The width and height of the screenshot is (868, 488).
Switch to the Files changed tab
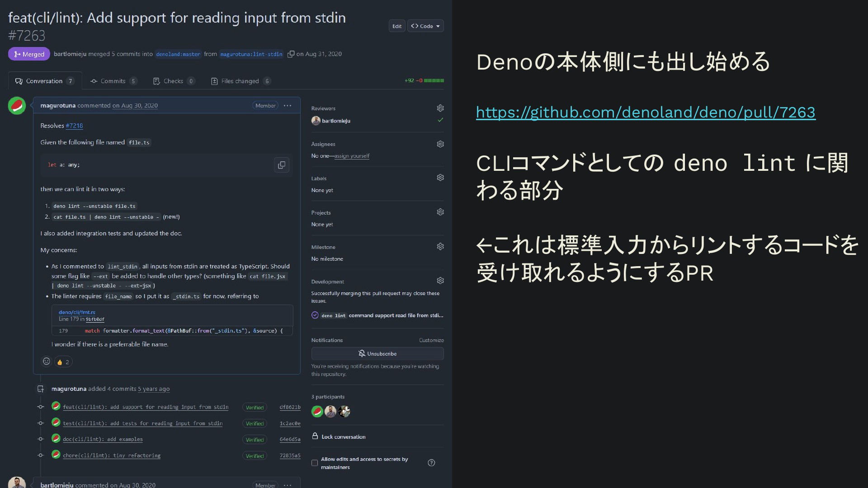[x=241, y=81]
